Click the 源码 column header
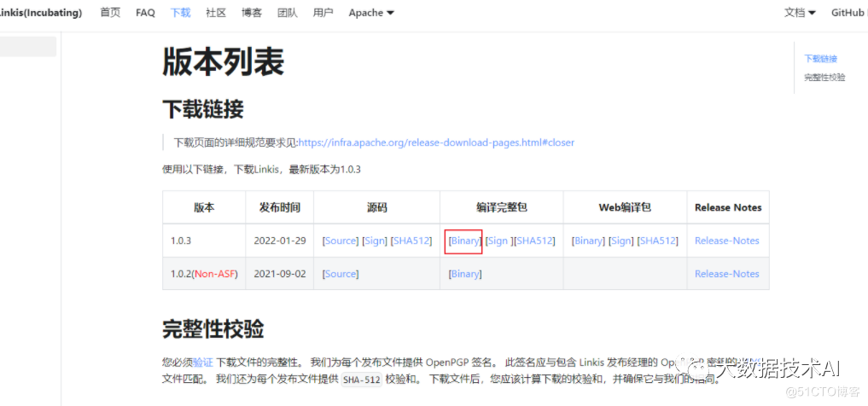 pyautogui.click(x=377, y=207)
